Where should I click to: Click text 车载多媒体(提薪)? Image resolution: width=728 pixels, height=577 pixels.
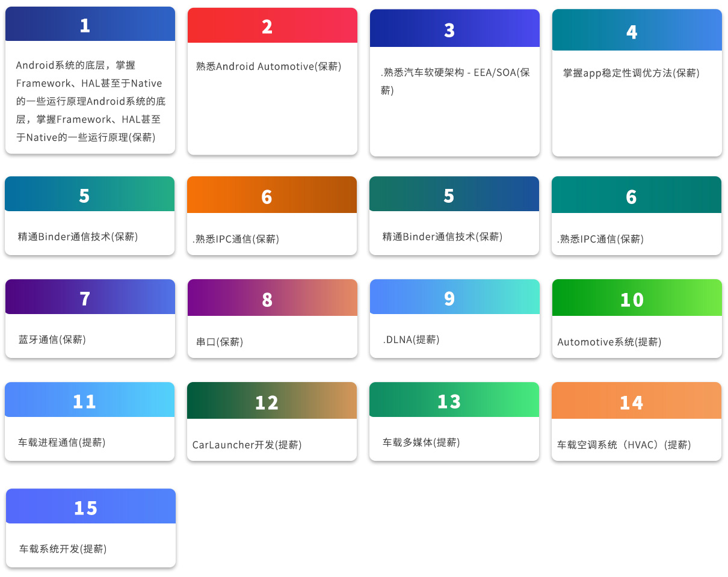point(421,442)
